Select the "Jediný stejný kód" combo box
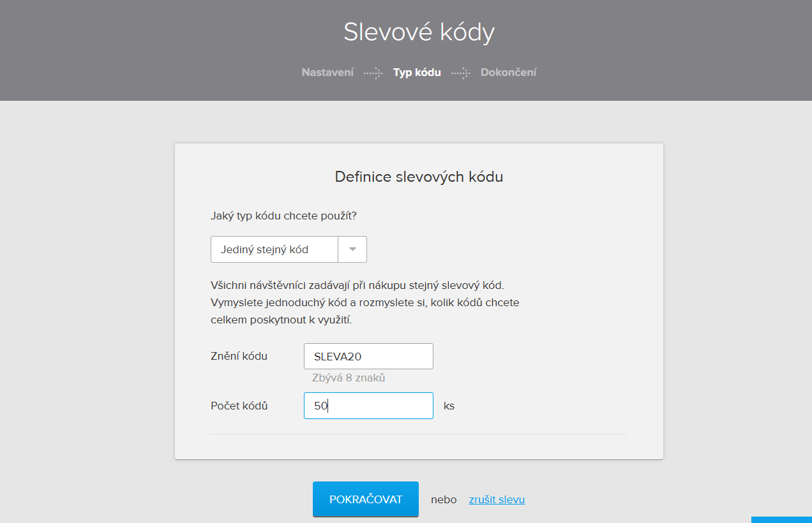This screenshot has width=812, height=523. [274, 249]
